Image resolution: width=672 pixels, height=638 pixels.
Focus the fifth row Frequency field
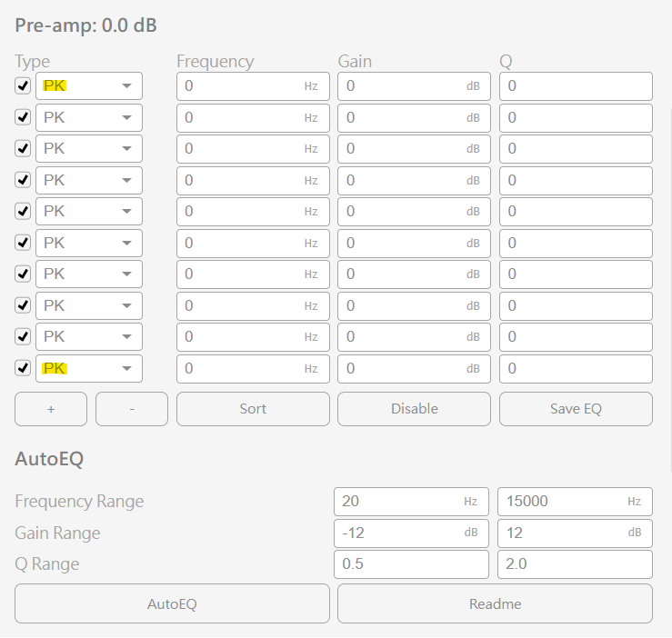tap(253, 212)
